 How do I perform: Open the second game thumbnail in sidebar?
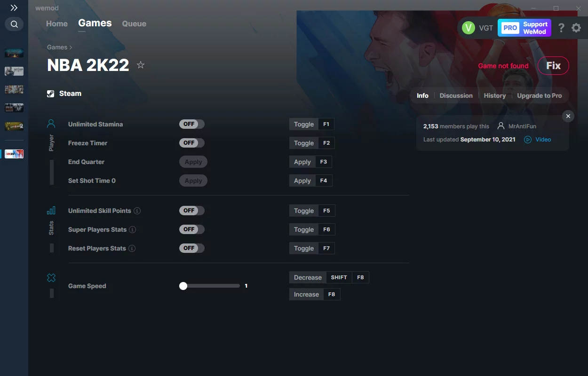(14, 71)
